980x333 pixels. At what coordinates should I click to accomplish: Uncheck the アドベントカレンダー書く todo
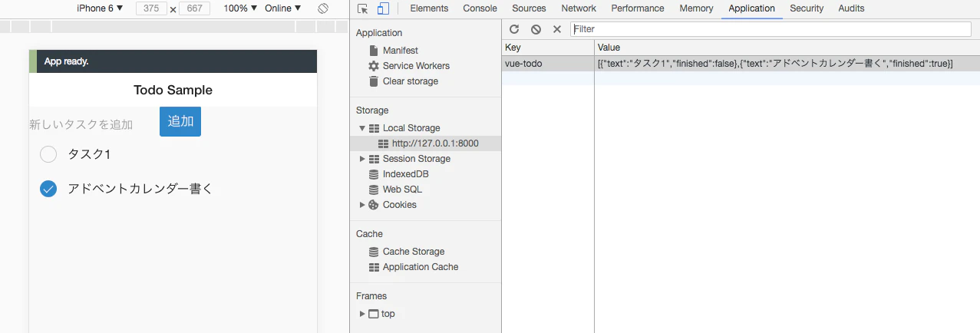48,189
